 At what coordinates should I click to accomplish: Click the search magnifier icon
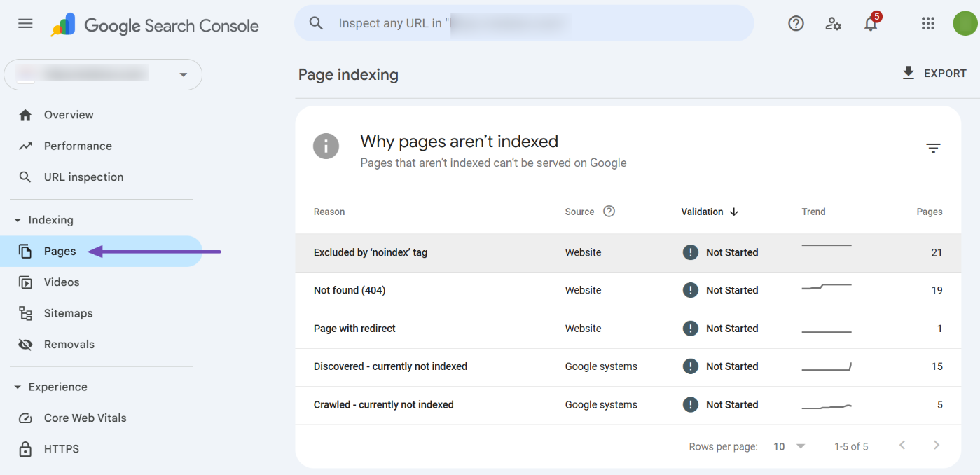[x=317, y=23]
